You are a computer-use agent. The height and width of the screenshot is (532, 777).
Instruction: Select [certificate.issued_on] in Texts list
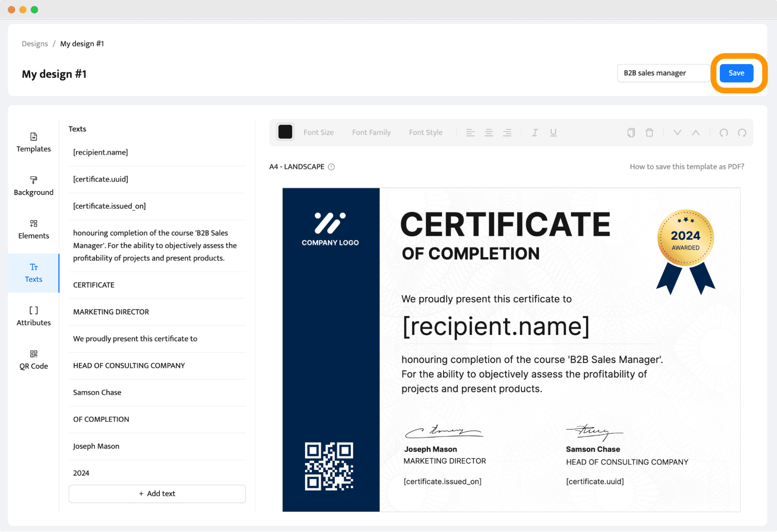pyautogui.click(x=157, y=206)
